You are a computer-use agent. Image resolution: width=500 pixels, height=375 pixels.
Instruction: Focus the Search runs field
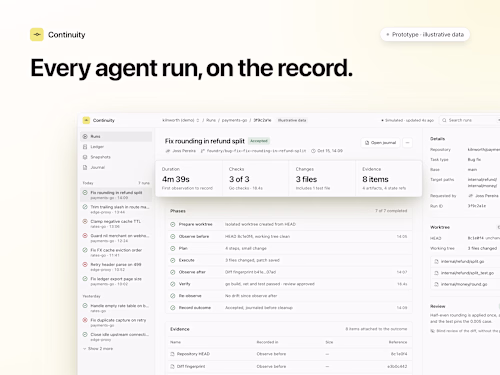point(469,120)
